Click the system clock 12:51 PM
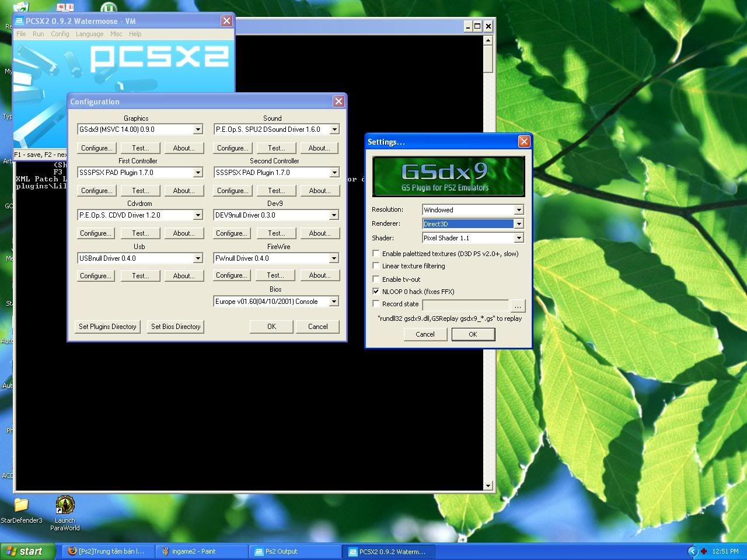Screen dimensions: 747x560 click(725, 551)
